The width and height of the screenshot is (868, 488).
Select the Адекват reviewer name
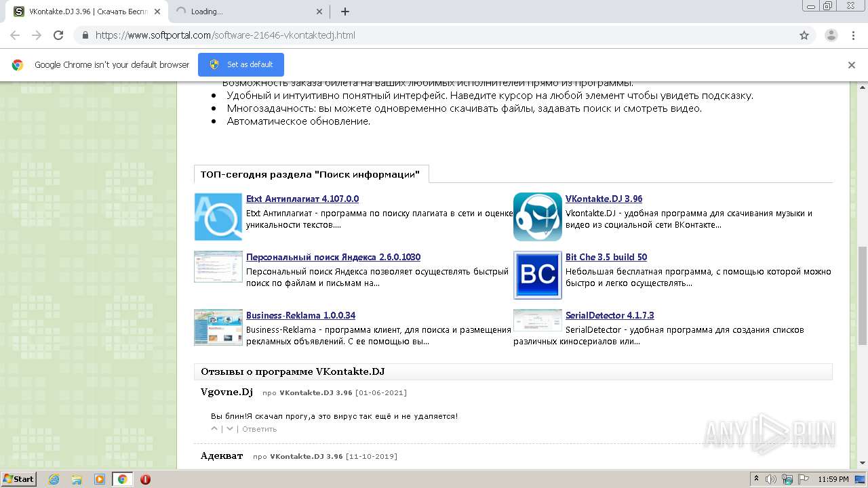pyautogui.click(x=222, y=455)
